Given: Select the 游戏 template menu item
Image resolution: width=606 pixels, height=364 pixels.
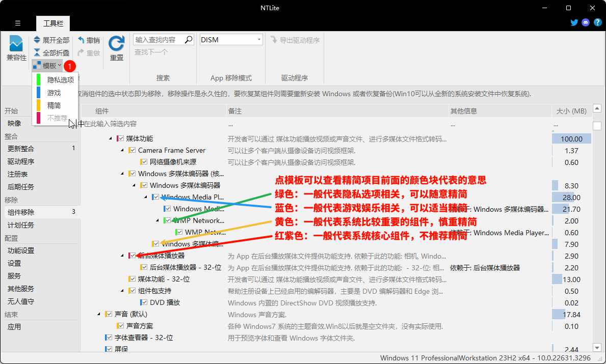Looking at the screenshot, I should pyautogui.click(x=55, y=93).
